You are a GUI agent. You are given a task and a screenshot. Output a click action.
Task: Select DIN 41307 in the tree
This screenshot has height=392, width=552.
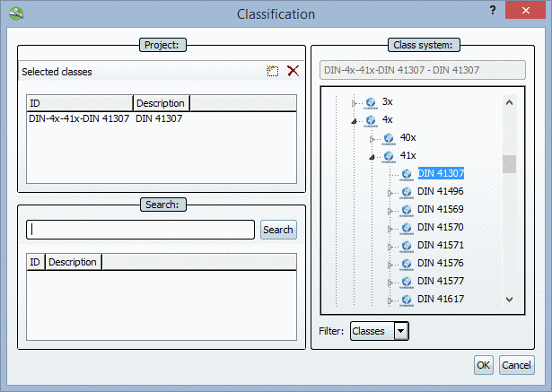[x=441, y=173]
